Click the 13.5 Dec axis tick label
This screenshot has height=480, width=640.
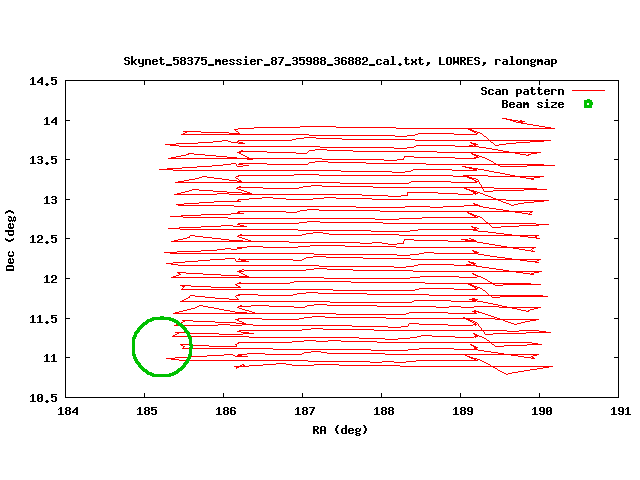pos(43,160)
